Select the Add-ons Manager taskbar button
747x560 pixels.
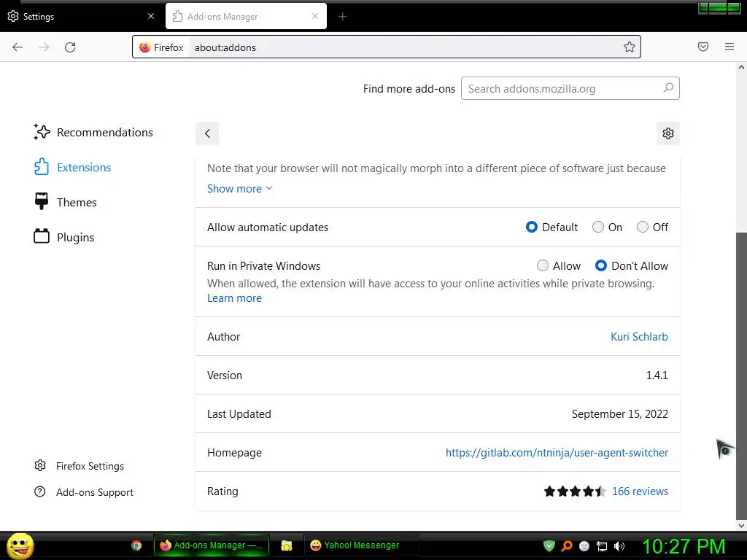pos(212,545)
